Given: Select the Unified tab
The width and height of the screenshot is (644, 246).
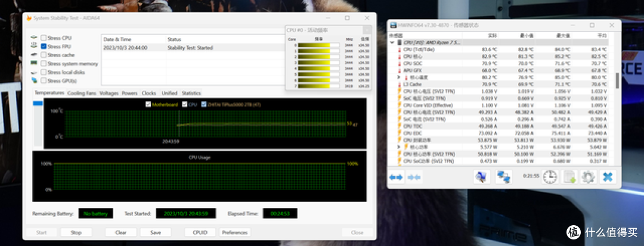Looking at the screenshot, I should (x=169, y=94).
